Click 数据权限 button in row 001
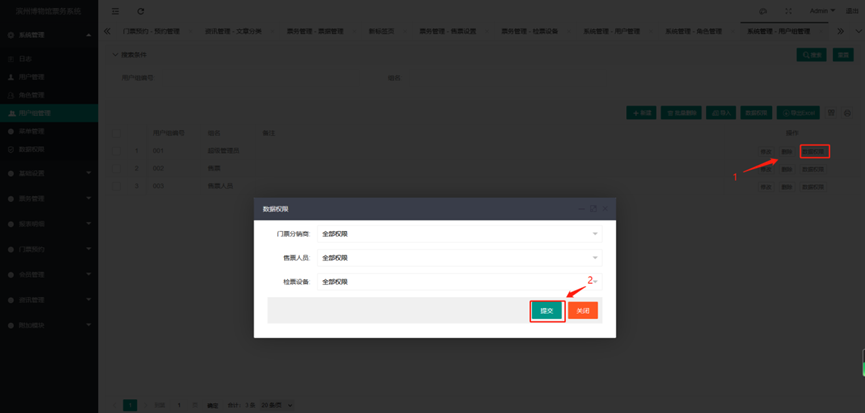 point(815,151)
